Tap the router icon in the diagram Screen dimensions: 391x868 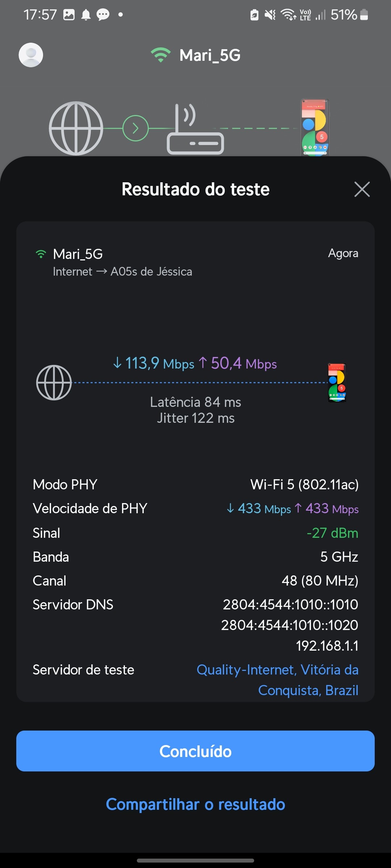pyautogui.click(x=195, y=130)
